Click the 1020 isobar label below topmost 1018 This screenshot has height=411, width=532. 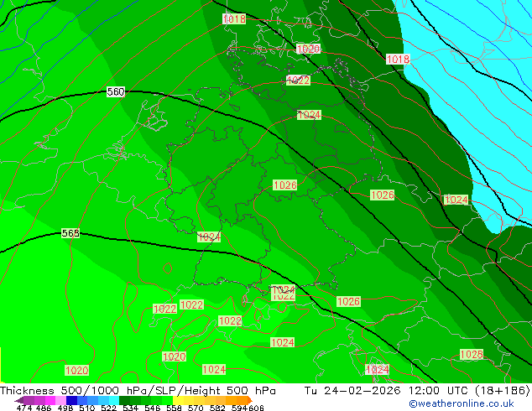click(308, 49)
